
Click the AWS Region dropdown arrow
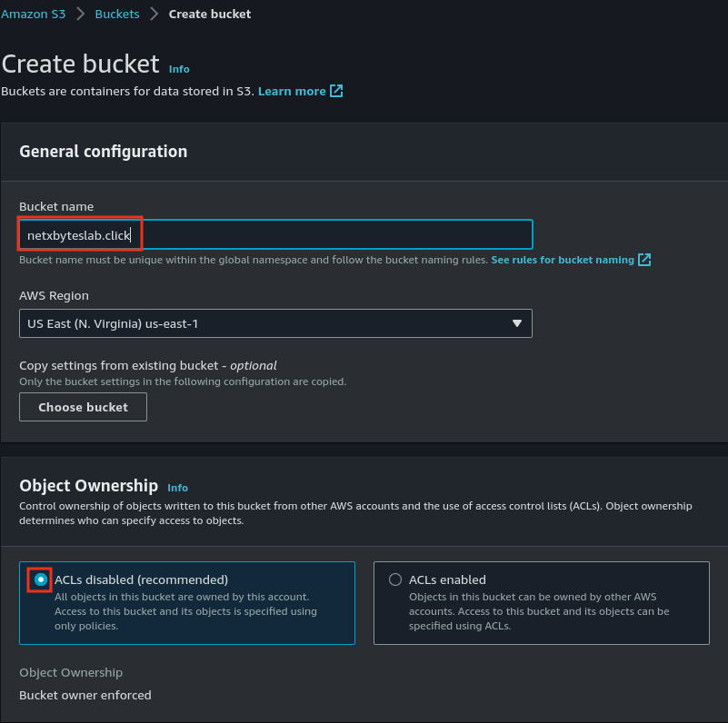(x=516, y=323)
